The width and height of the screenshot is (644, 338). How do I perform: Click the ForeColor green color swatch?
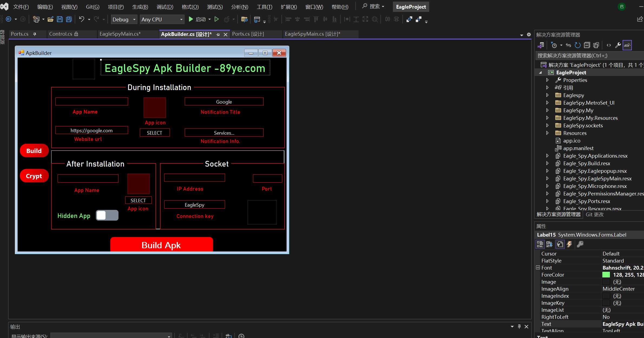click(x=606, y=275)
